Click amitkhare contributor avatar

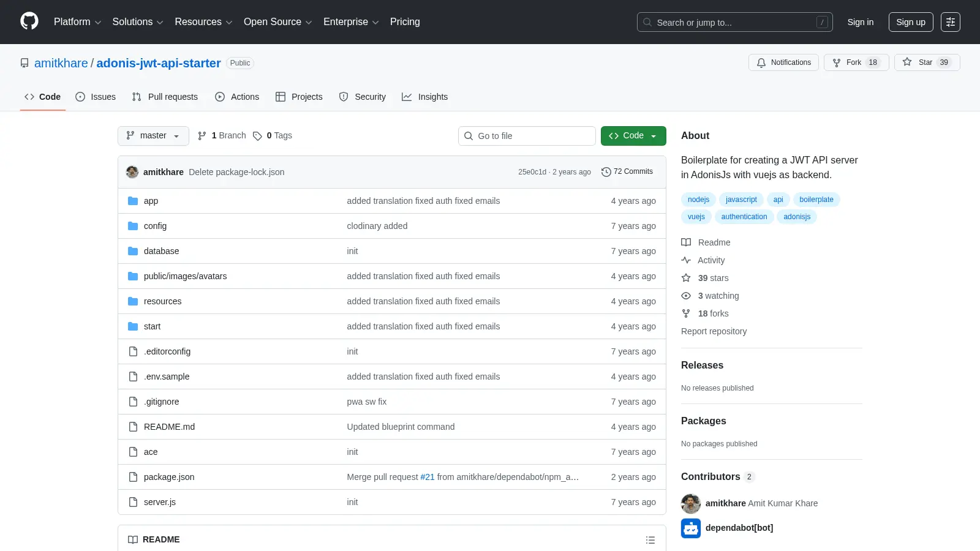point(691,503)
